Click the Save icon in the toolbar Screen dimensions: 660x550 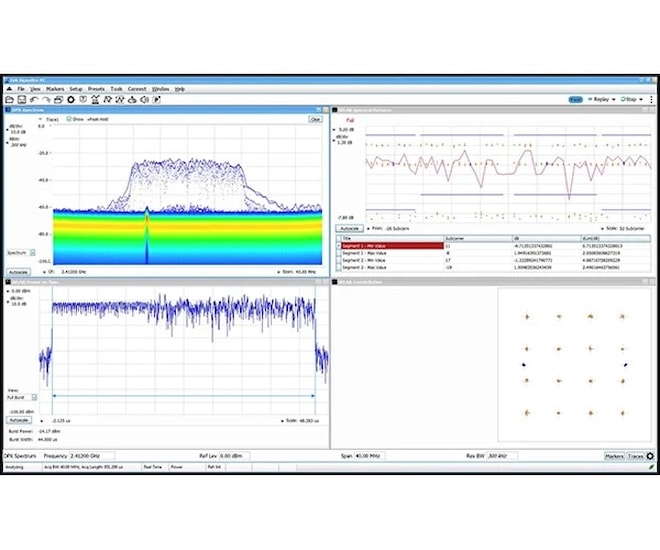(x=21, y=99)
